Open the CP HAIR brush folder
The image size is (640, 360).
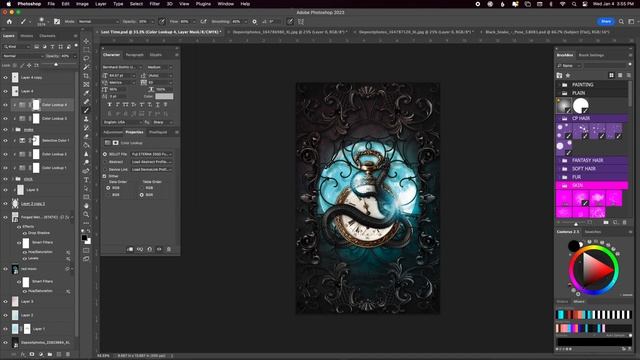pos(592,118)
